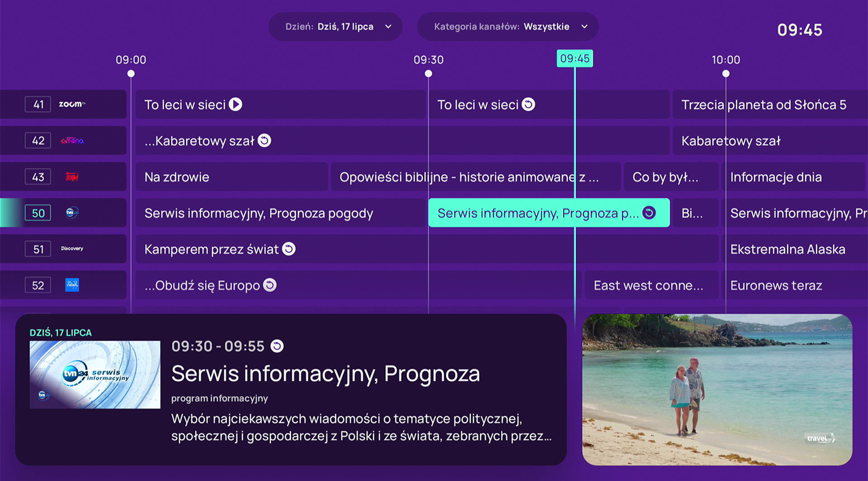Open the TVN24 serwis informacyjny thumbnail
This screenshot has height=481, width=868.
click(x=95, y=375)
